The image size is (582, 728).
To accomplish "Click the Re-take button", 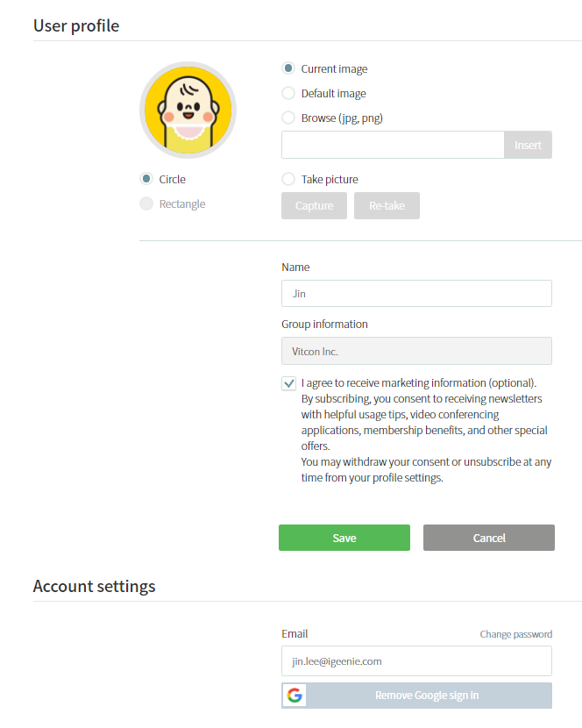I will (x=387, y=205).
